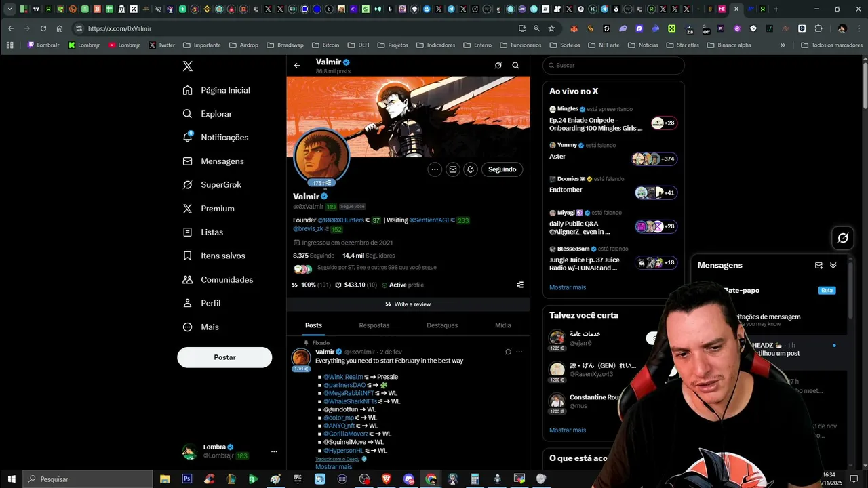868x488 pixels.
Task: Open the @1000XHunters mention link
Action: click(340, 220)
